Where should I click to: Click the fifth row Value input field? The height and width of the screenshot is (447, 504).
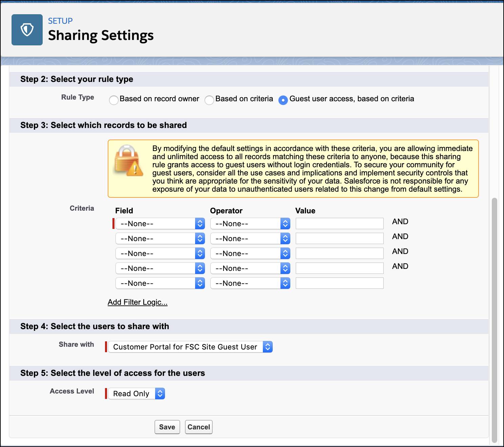340,283
